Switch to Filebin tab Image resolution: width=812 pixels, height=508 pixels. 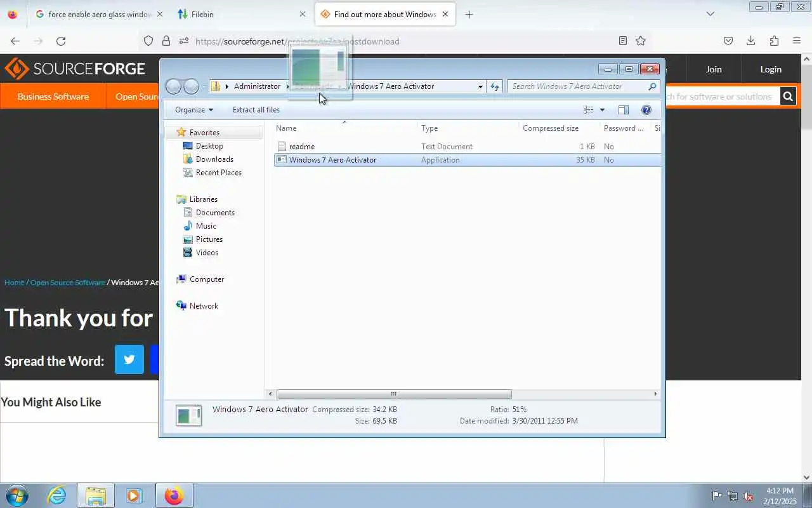241,14
